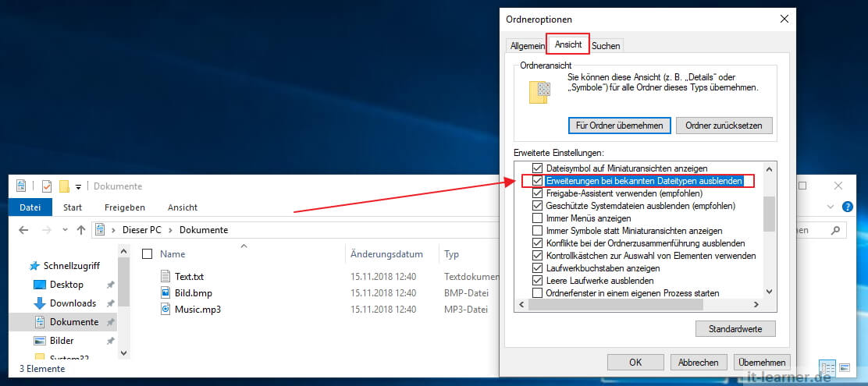Select the Bild.bmp file icon
The height and width of the screenshot is (386, 868).
[165, 292]
